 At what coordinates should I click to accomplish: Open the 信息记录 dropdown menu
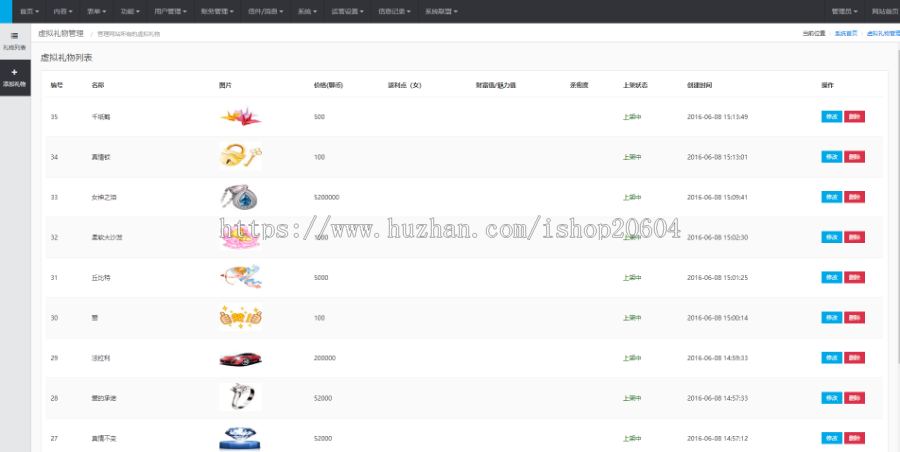pyautogui.click(x=394, y=11)
